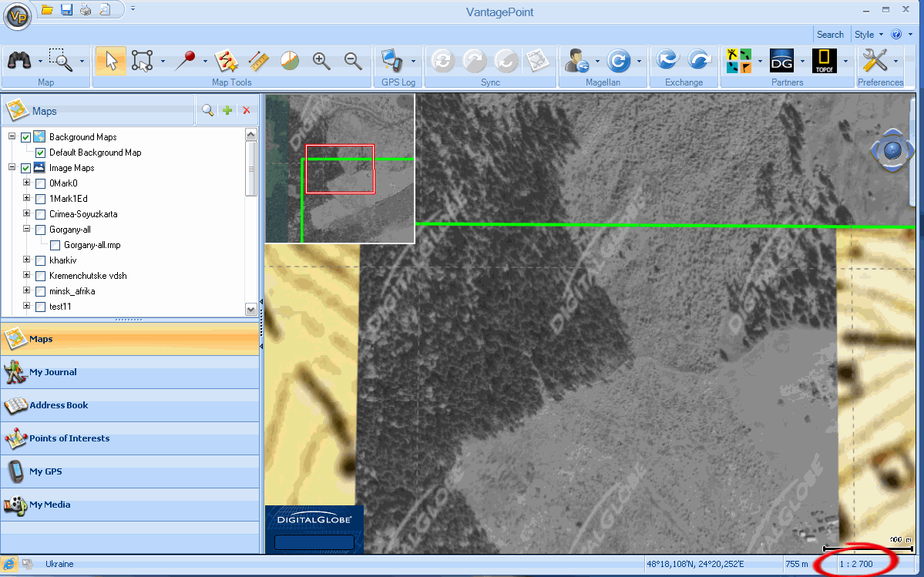This screenshot has width=924, height=577.
Task: Open the Style dropdown menu
Action: 867,34
